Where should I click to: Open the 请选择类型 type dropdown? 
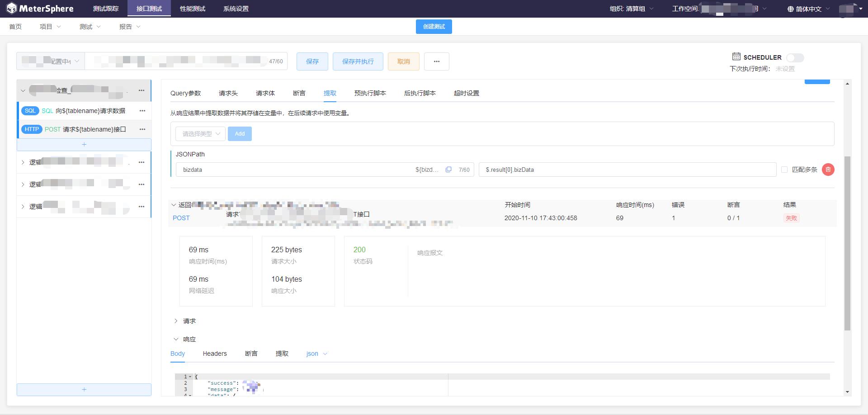(x=199, y=133)
